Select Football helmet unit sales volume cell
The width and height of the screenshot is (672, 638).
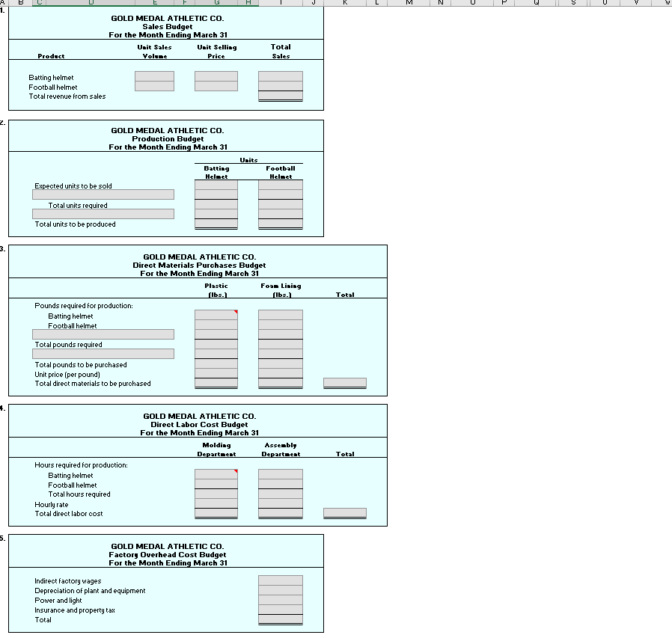coord(154,86)
